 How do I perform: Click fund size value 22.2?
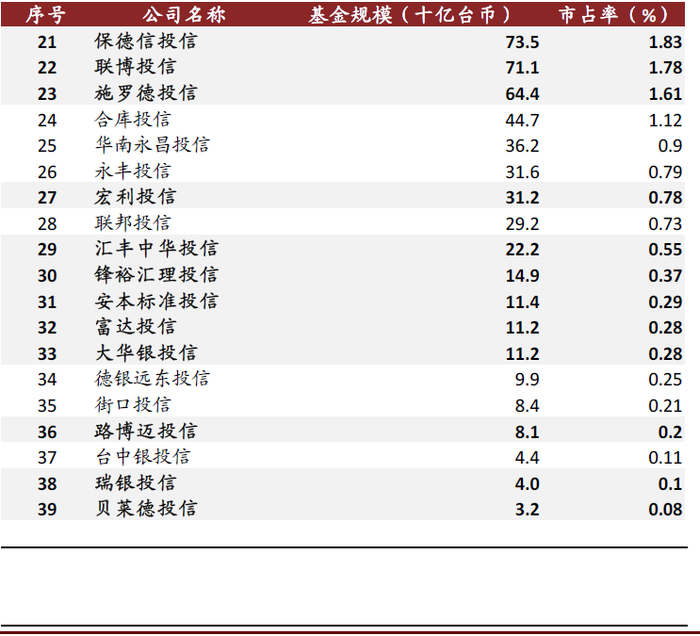click(x=522, y=249)
